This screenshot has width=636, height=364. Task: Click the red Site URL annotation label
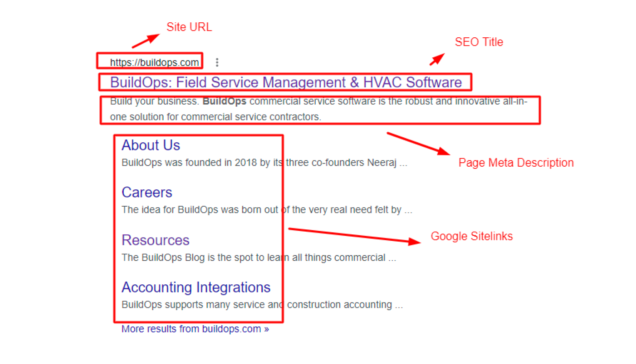click(x=189, y=27)
